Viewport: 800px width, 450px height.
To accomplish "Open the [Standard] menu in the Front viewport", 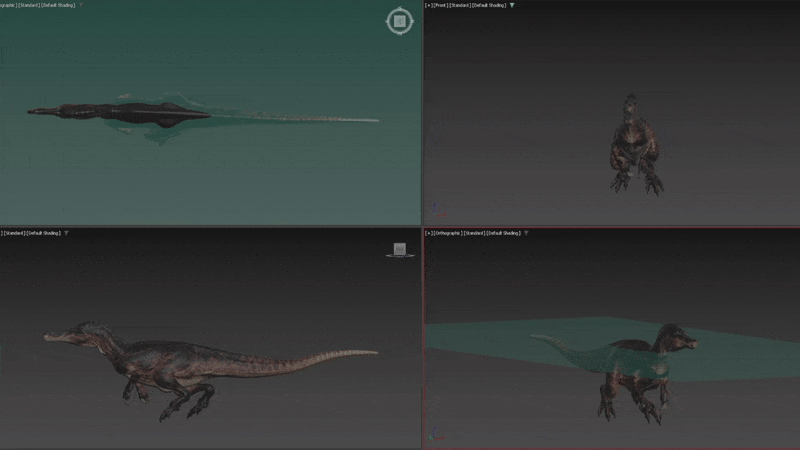I will click(x=461, y=5).
